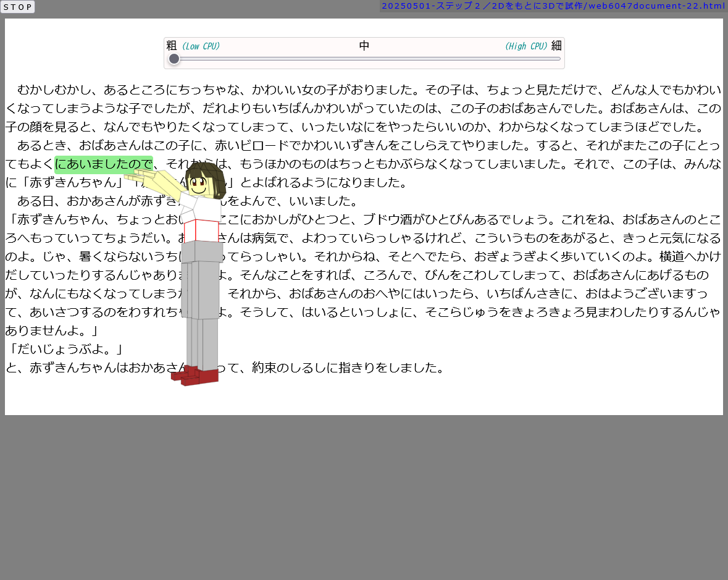Click the STOP button
The height and width of the screenshot is (580, 728).
pyautogui.click(x=18, y=7)
